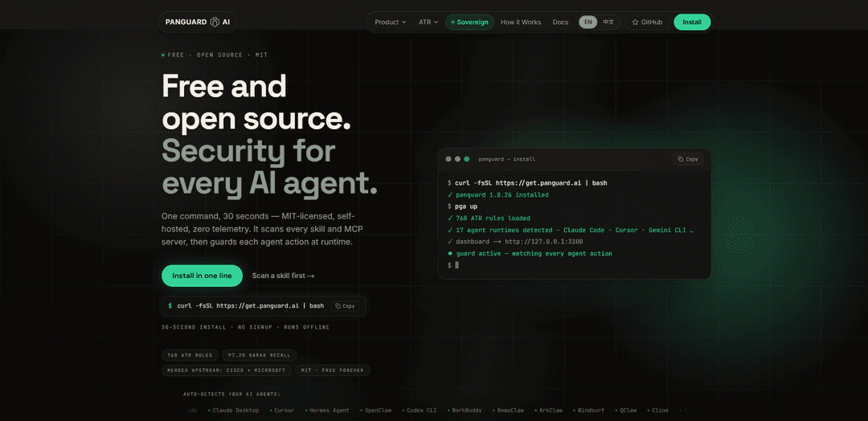This screenshot has height=421, width=868.
Task: Click 'guard active' terminal status line
Action: (x=530, y=253)
